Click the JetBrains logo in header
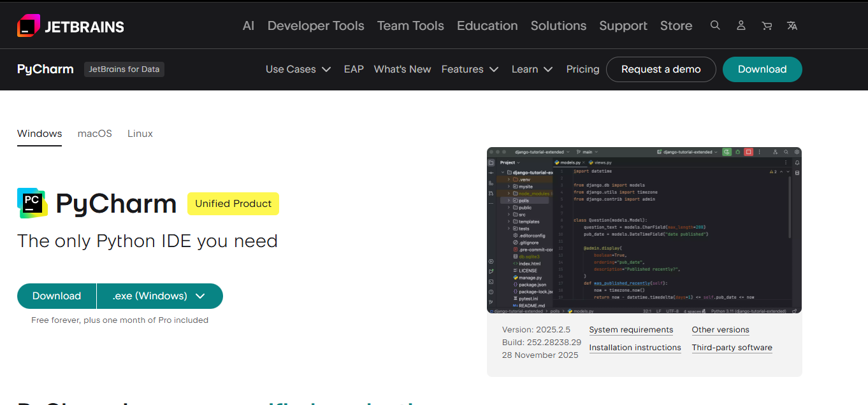The height and width of the screenshot is (405, 868). pyautogui.click(x=71, y=26)
